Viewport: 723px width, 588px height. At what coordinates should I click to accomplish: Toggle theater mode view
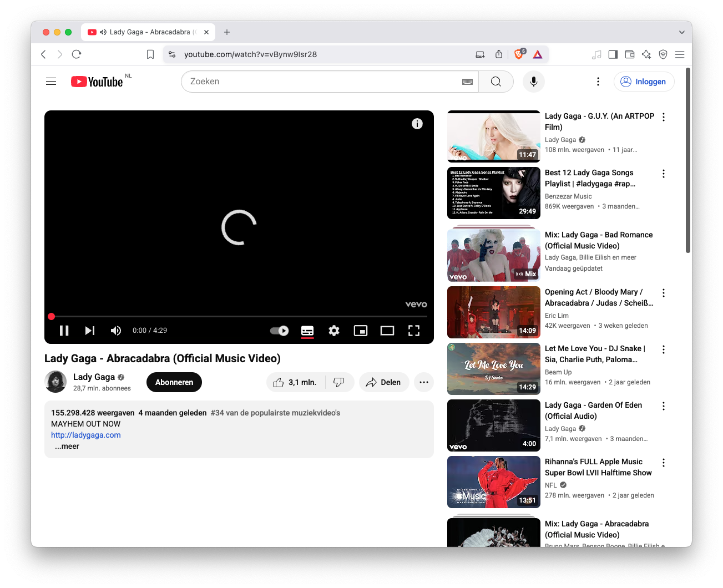pos(387,331)
